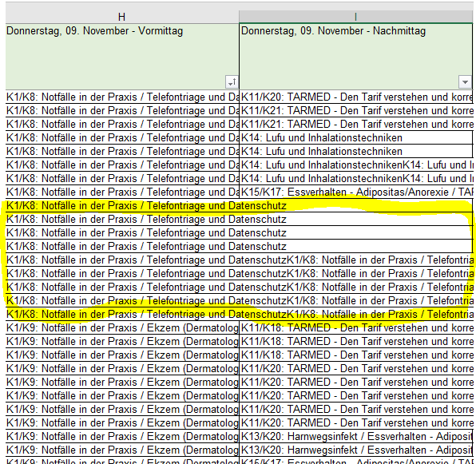This screenshot has width=476, height=464.
Task: Click the K15/K17: Essverhalten - Adipositas/Anorexie cell
Action: pyautogui.click(x=355, y=192)
